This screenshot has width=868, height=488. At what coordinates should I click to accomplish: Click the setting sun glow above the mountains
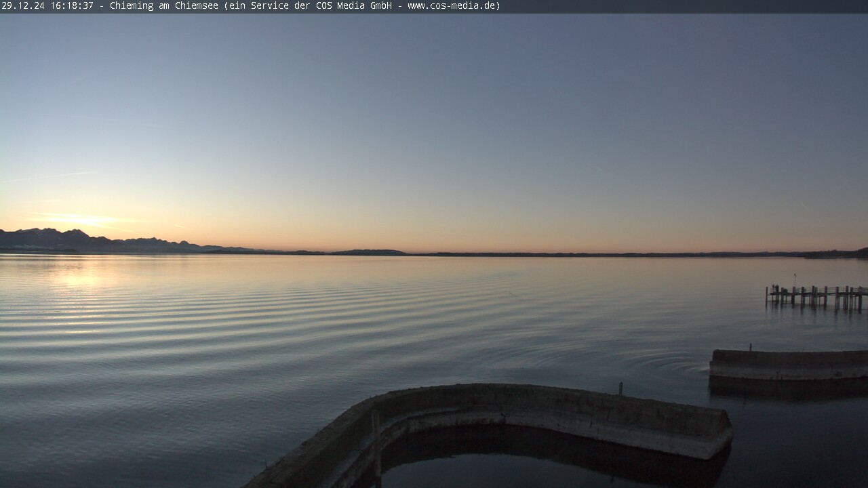[81, 220]
